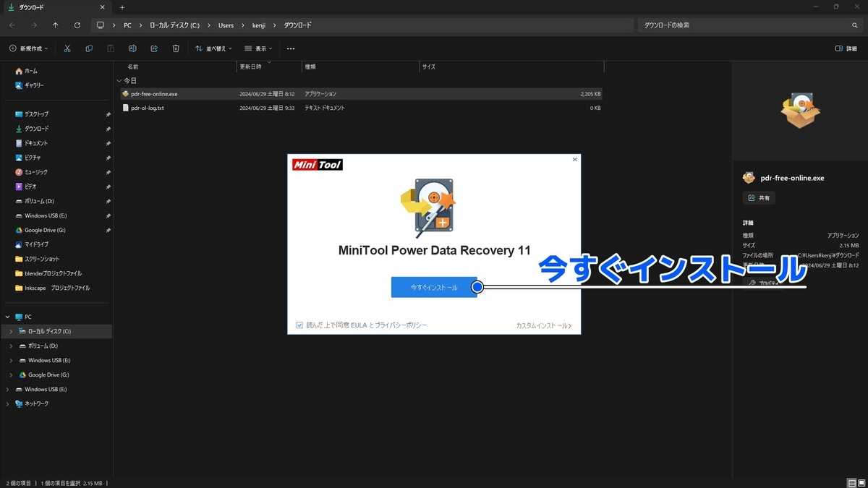This screenshot has height=488, width=868.
Task: Collapse the PC tree node
Action: coord(7,317)
